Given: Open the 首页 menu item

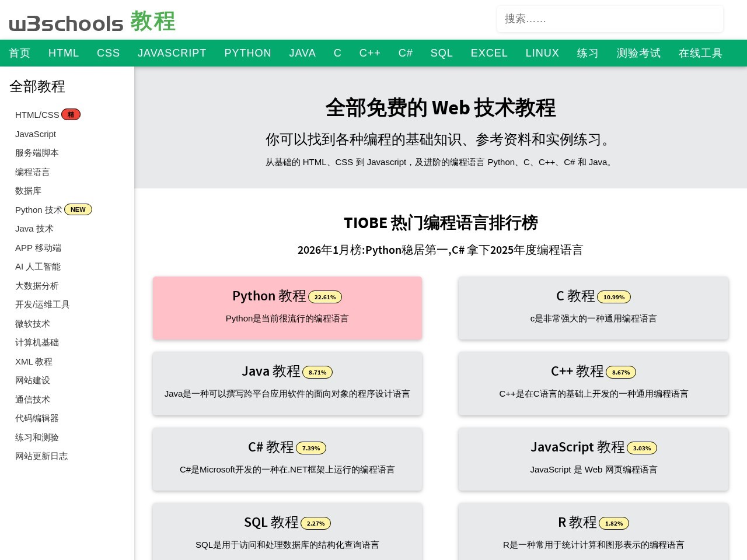Looking at the screenshot, I should [19, 53].
